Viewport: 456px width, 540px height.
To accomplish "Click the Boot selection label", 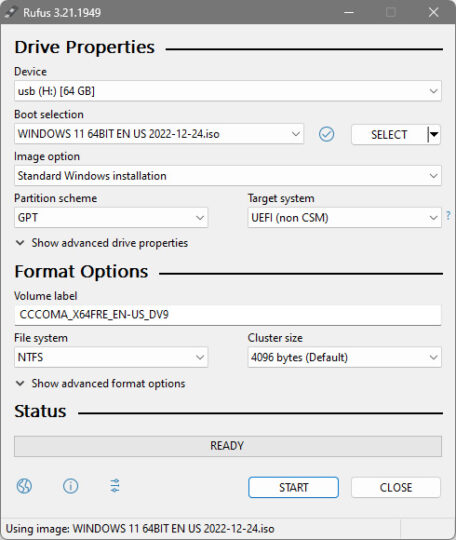I will pos(49,114).
